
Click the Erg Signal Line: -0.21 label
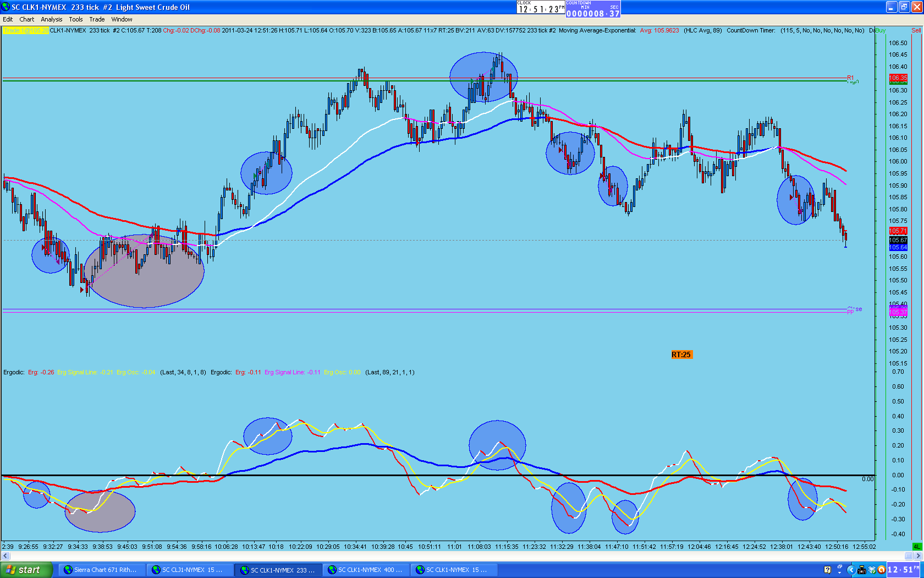(85, 373)
